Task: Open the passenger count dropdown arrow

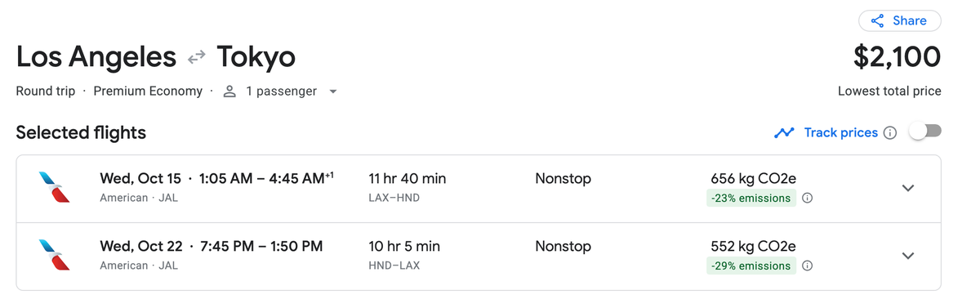Action: [x=332, y=92]
